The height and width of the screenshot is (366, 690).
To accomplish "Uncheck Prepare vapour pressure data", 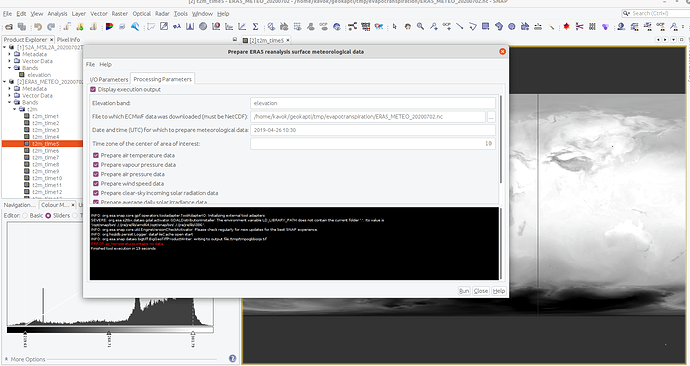I will coord(96,165).
